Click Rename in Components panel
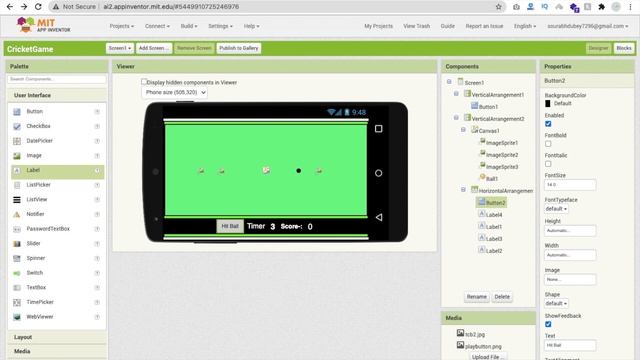Image resolution: width=640 pixels, height=360 pixels. [476, 297]
